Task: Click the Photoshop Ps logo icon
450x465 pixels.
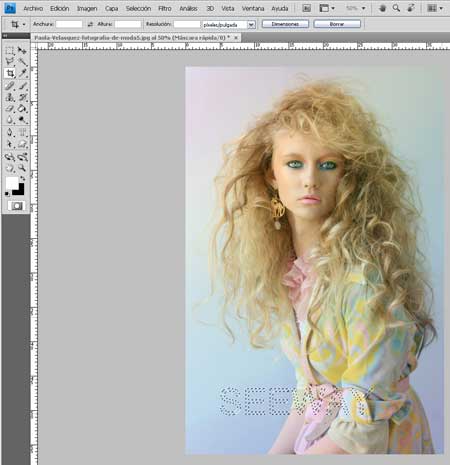Action: 10,8
